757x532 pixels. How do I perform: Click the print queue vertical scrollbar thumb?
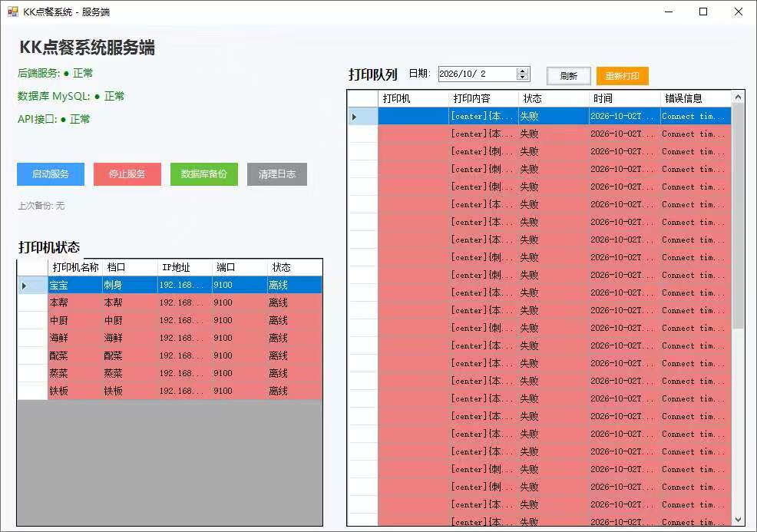point(738,216)
